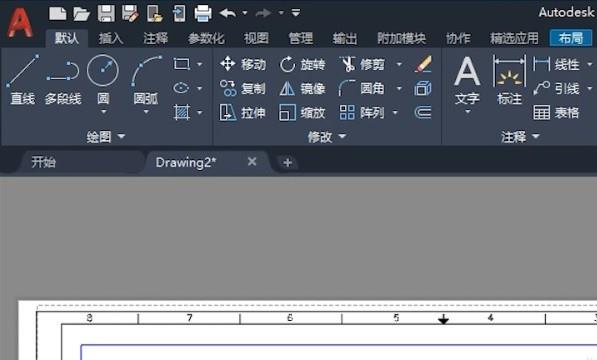Select the Polyline (多段线) tool

[63, 82]
